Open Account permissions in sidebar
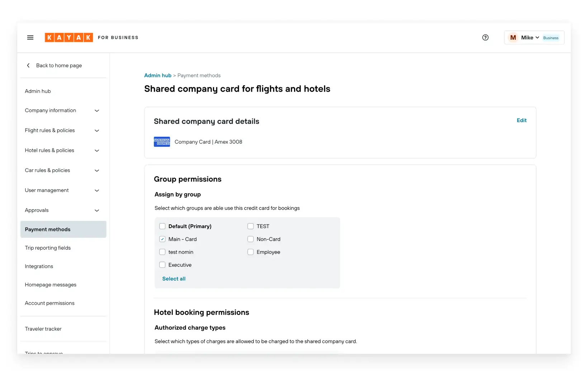 (x=49, y=303)
